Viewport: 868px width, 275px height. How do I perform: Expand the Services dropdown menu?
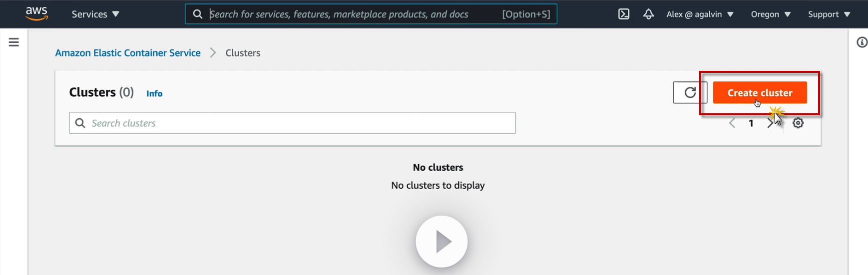pyautogui.click(x=95, y=14)
